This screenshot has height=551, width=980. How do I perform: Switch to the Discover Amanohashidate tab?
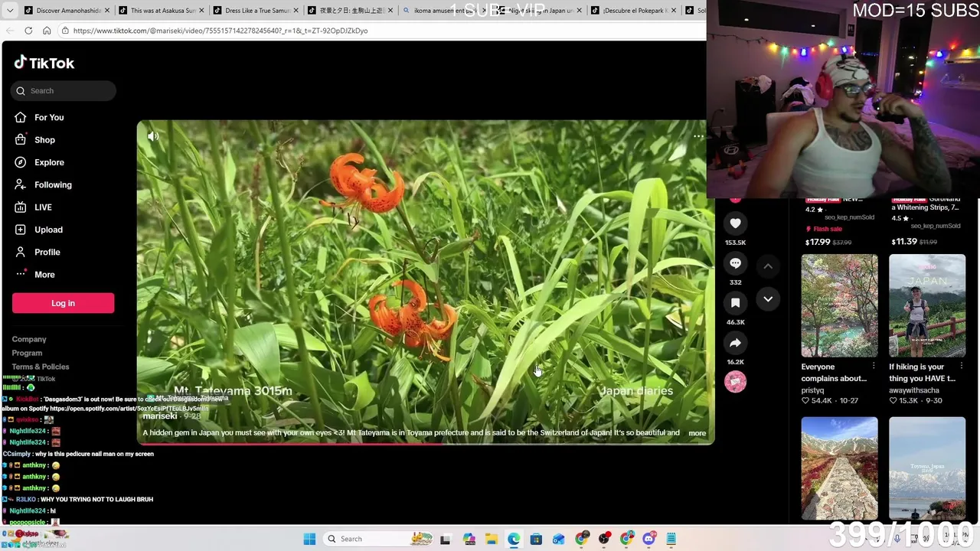(67, 11)
